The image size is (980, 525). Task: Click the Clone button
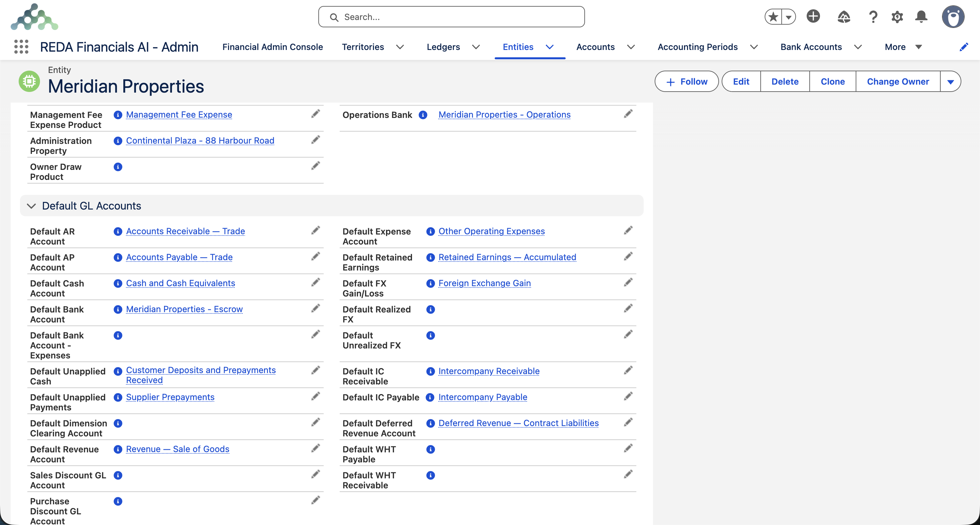click(x=832, y=81)
